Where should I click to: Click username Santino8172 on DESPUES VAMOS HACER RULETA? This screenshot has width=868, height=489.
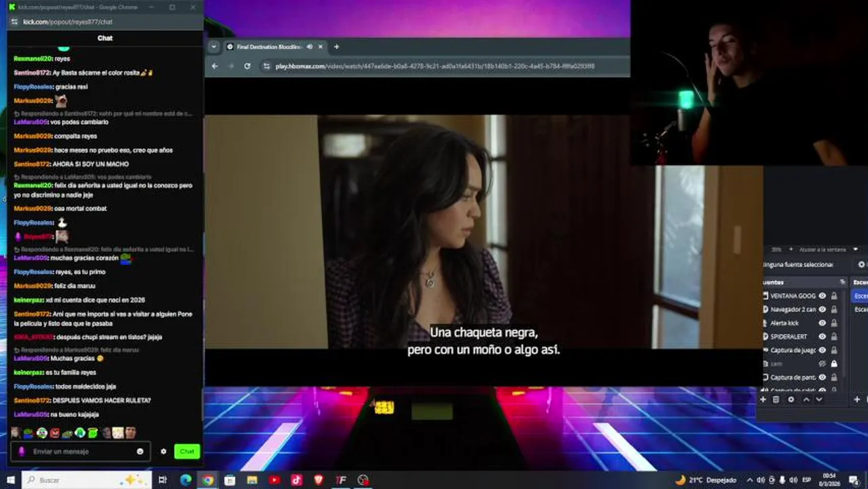coord(32,401)
